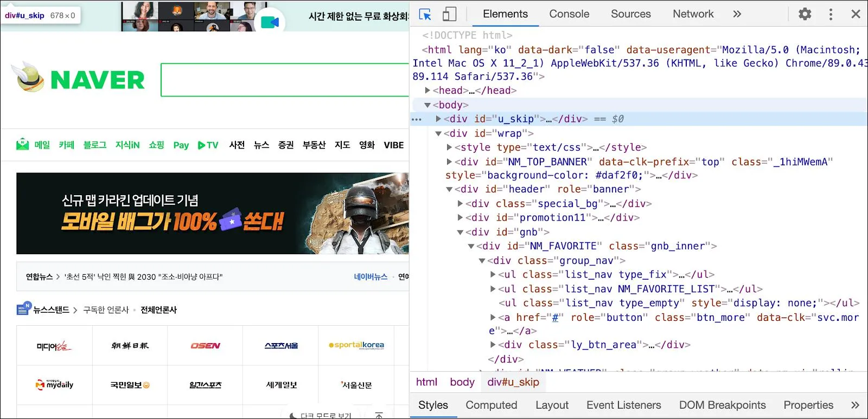Open the VIBE link

394,145
